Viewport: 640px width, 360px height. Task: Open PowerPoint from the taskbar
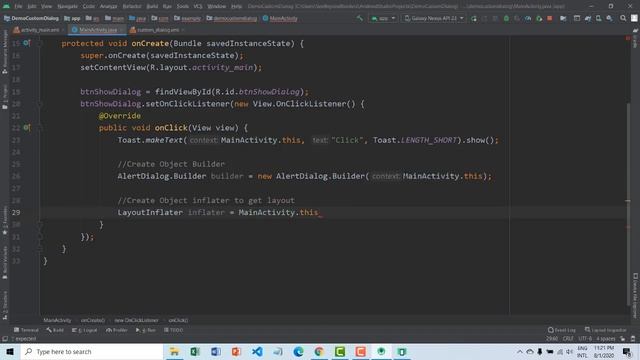pos(236,351)
